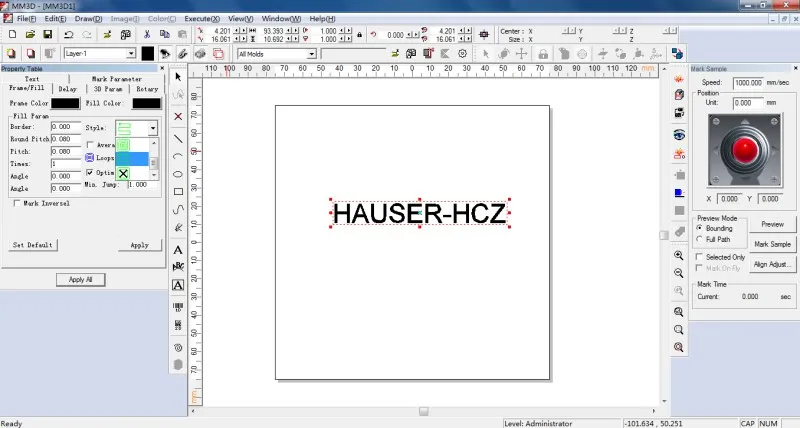Click the Apply button
This screenshot has height=428, width=800.
click(139, 245)
